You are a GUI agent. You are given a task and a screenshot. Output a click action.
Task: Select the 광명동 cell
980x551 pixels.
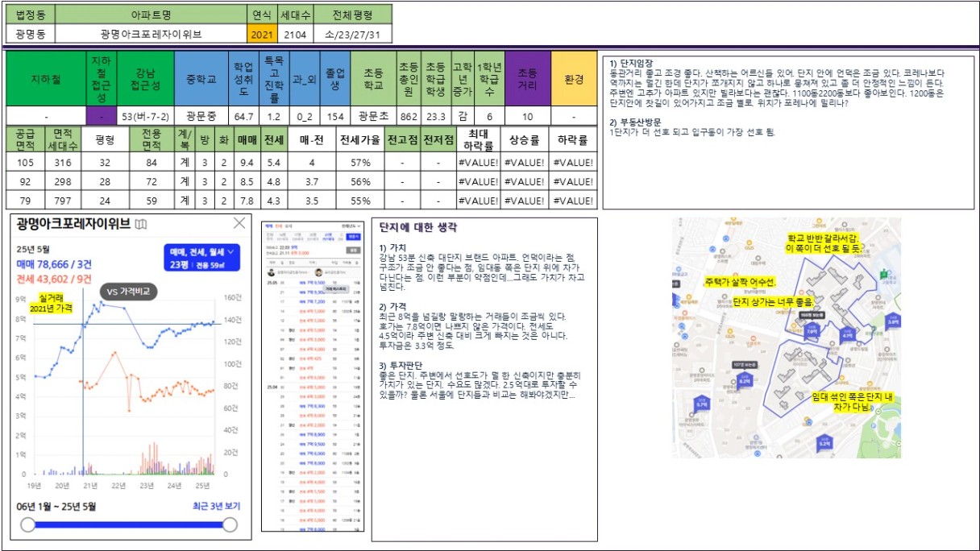point(31,35)
